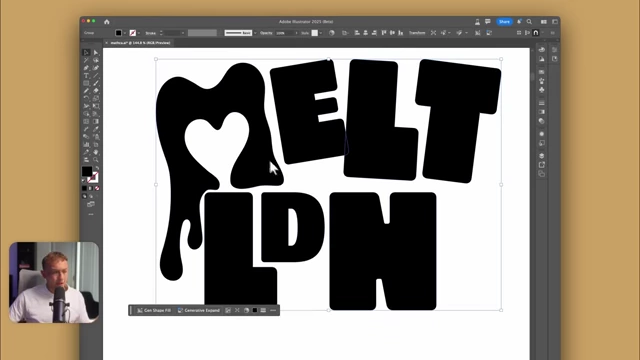The image size is (640, 360).
Task: Close the document tab
Action: click(x=107, y=43)
